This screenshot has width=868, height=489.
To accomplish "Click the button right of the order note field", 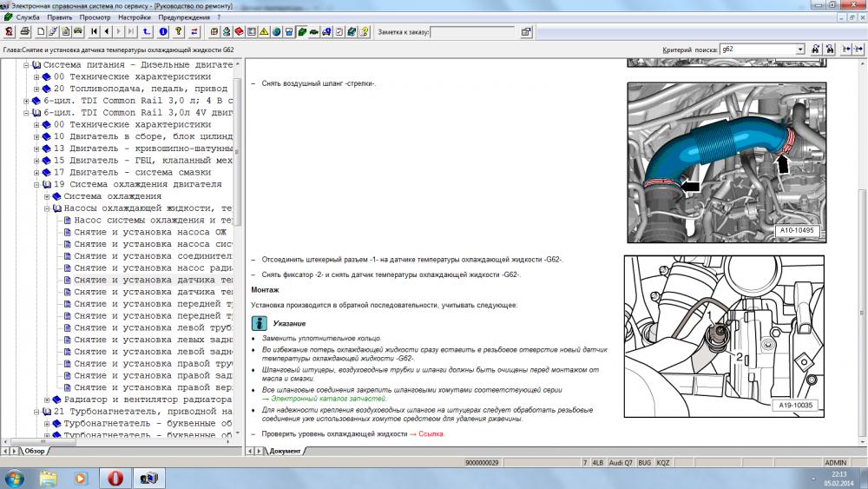I will 526,32.
